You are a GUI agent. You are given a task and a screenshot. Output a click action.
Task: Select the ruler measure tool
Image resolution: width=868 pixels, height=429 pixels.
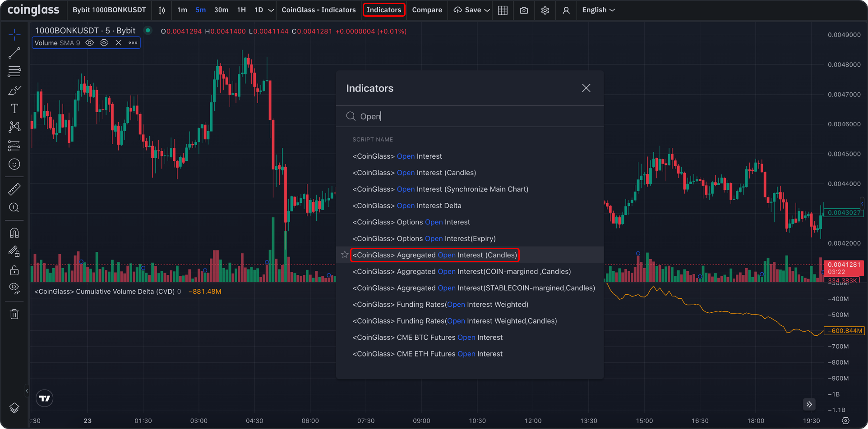[x=14, y=189]
